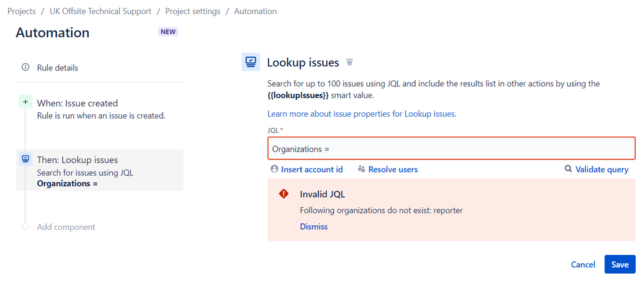Cancel the Lookup issues edits

pyautogui.click(x=583, y=265)
